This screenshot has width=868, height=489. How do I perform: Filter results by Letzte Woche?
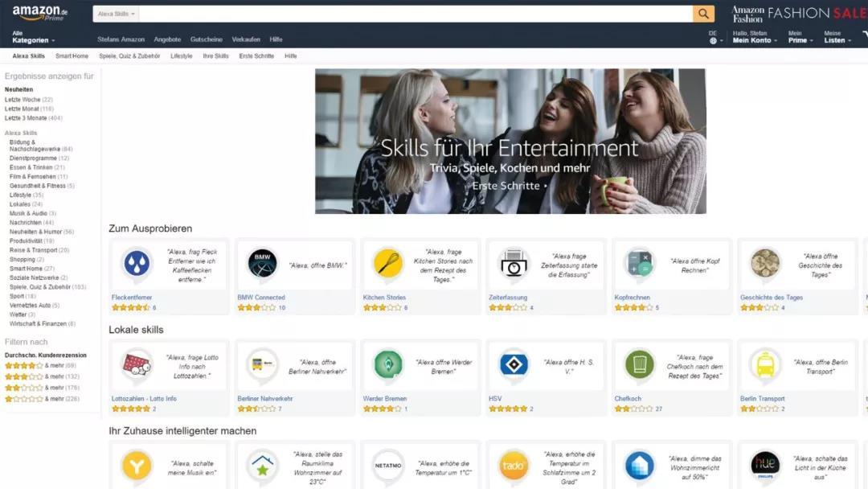coord(29,100)
